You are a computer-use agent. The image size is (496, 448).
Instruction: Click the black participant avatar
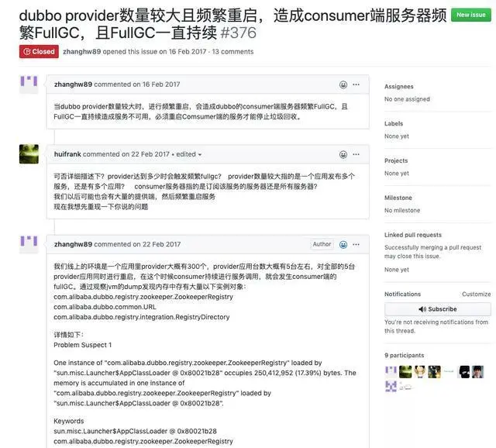coord(463,372)
